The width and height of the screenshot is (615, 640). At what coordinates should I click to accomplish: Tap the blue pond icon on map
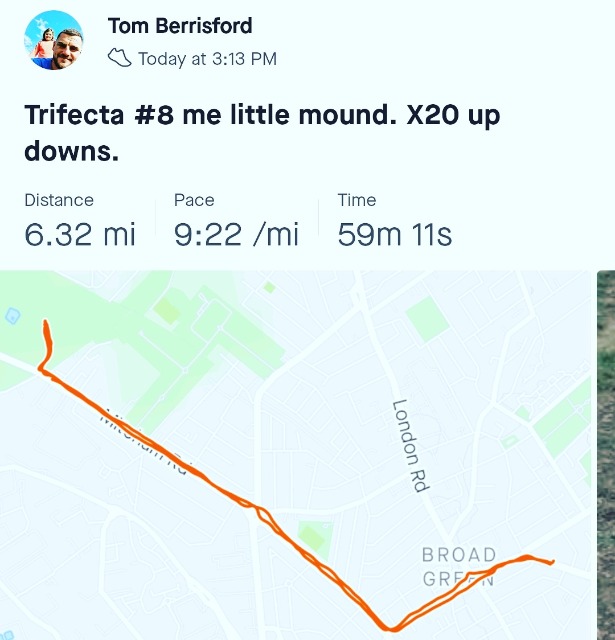12,316
